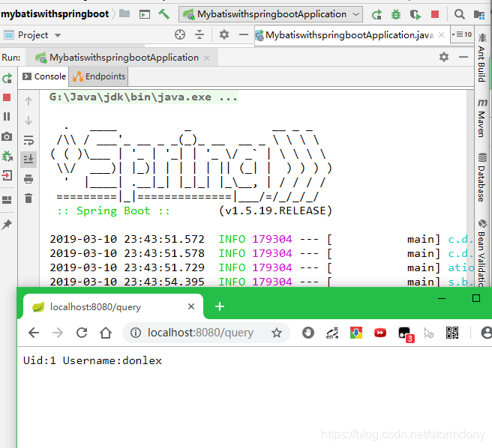Click the Print console icon
492x448 pixels.
pos(28,179)
